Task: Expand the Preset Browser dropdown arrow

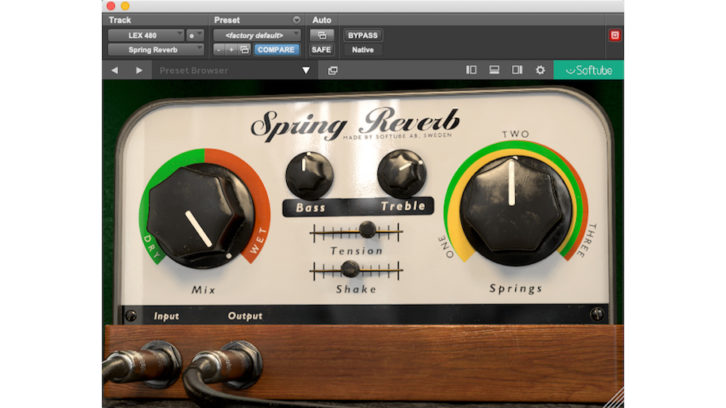Action: click(x=307, y=71)
